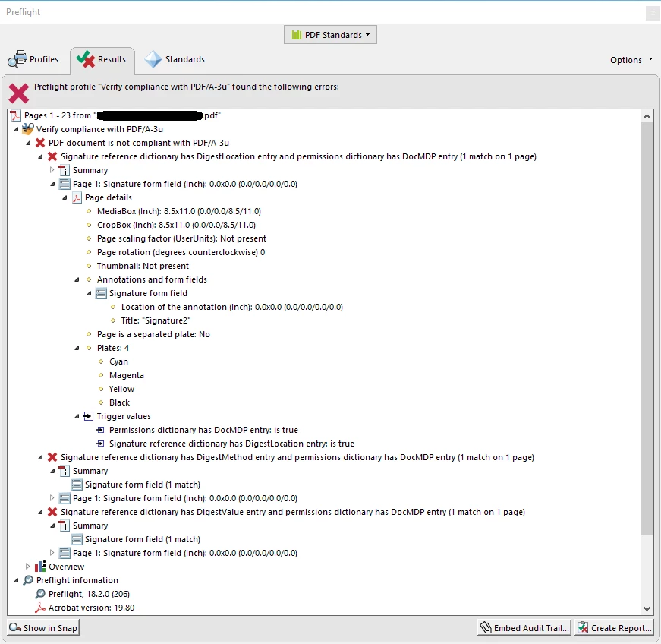This screenshot has height=644, width=661.
Task: Click the Trigger values arrow icon
Action: (88, 416)
